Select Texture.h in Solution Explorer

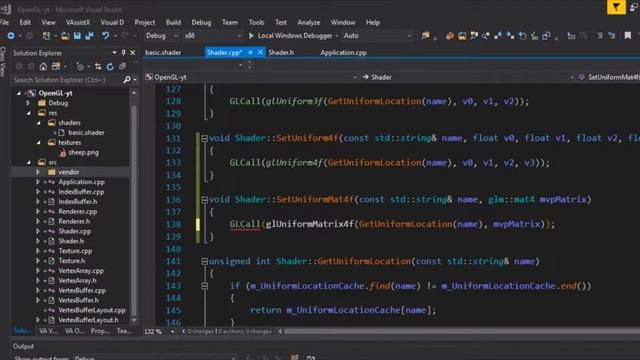71,261
